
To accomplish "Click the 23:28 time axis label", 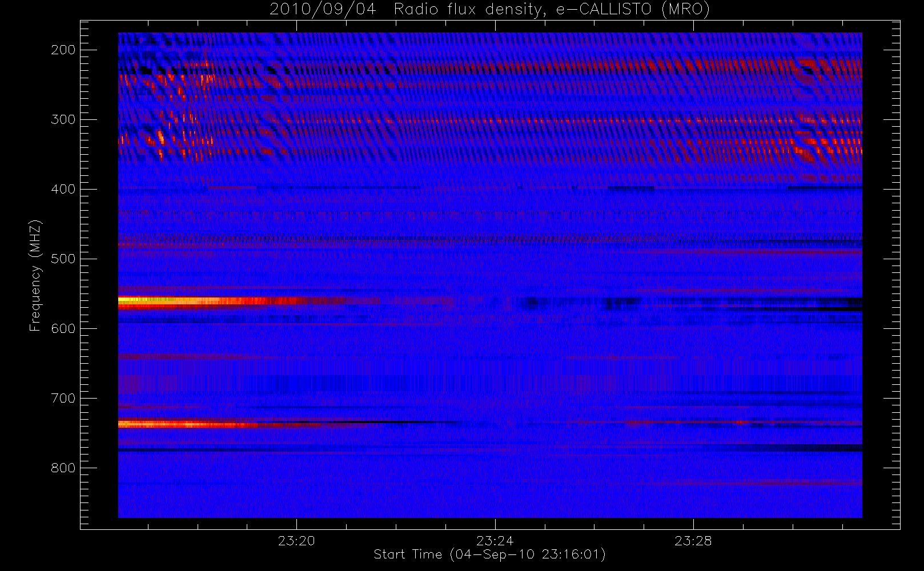I will pos(693,541).
